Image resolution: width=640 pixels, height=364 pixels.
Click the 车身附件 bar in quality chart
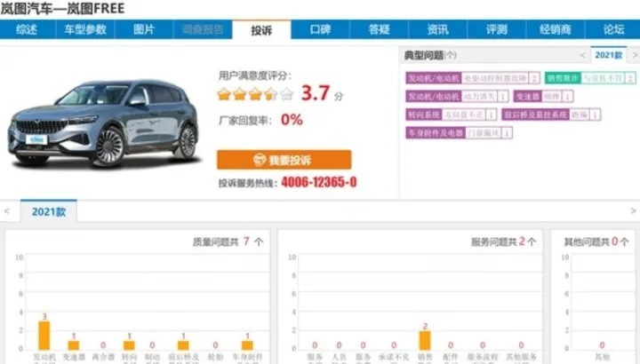tap(247, 344)
